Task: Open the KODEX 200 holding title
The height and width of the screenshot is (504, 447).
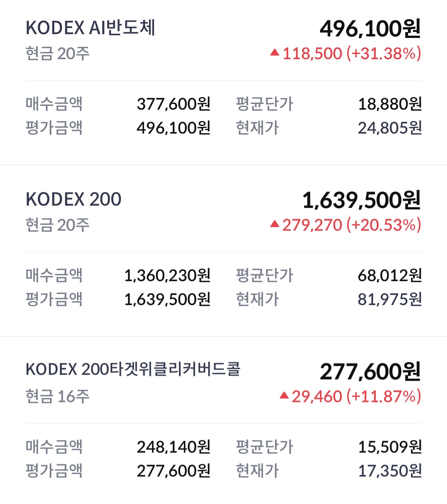Action: click(x=74, y=199)
